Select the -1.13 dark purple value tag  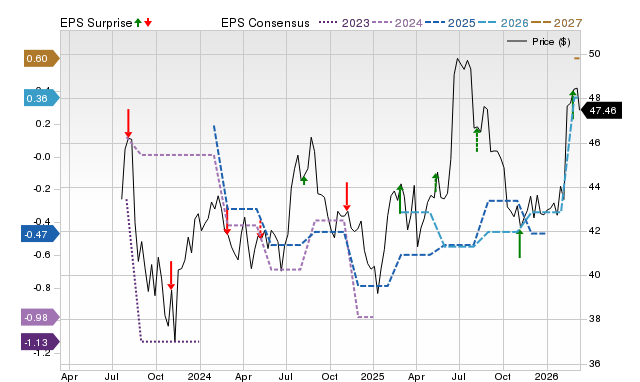(40, 342)
